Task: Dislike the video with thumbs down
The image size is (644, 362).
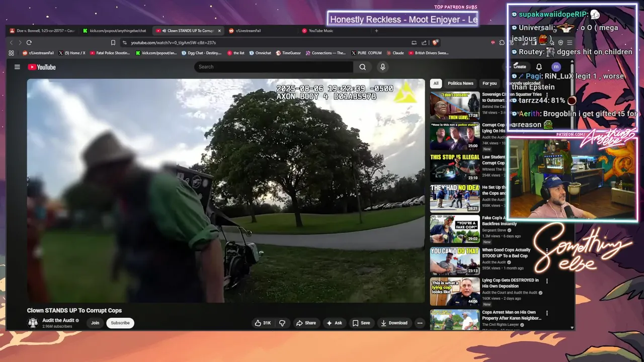Action: 282,323
